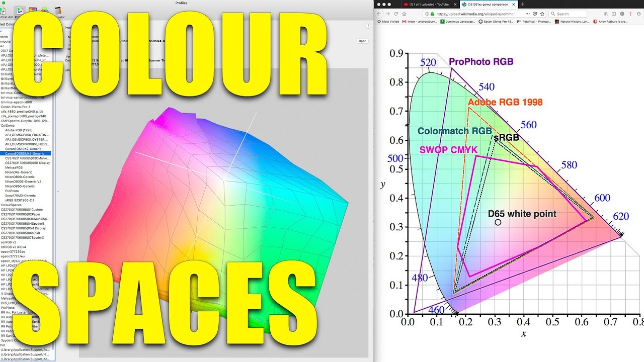Open site information icon in address bar
Image resolution: width=644 pixels, height=362 pixels.
(x=427, y=14)
